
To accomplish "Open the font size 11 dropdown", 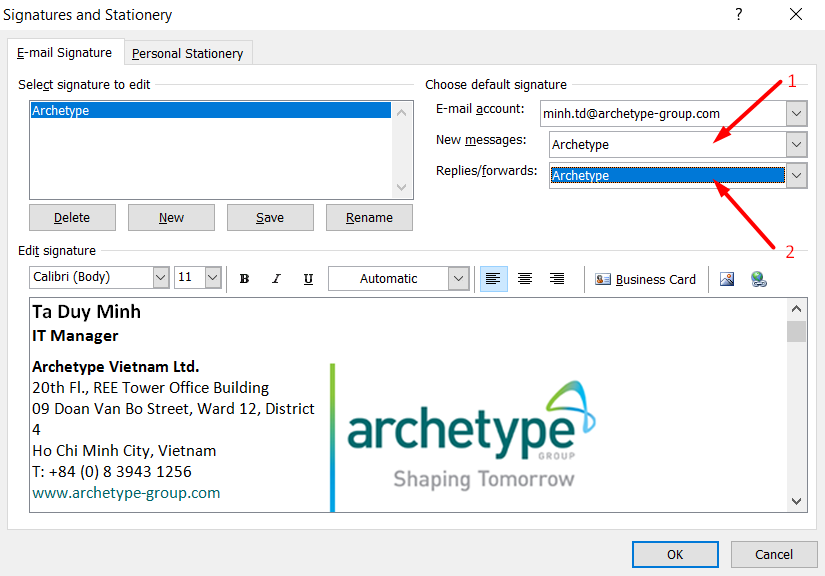I will (x=213, y=277).
